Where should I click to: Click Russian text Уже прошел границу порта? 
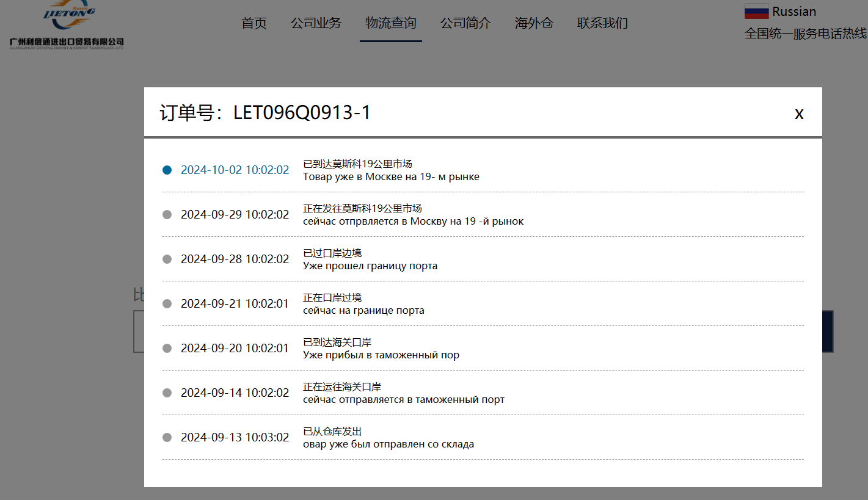(x=370, y=266)
